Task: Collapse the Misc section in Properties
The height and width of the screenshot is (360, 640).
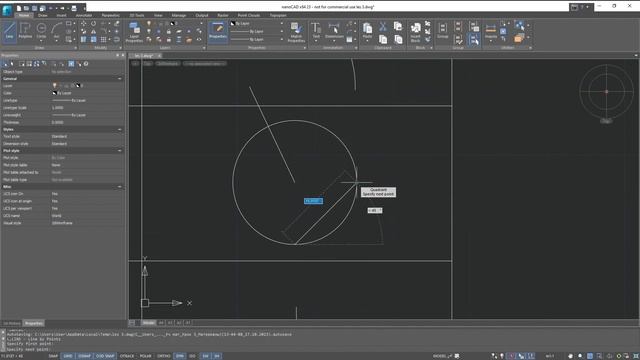Action: coord(120,187)
